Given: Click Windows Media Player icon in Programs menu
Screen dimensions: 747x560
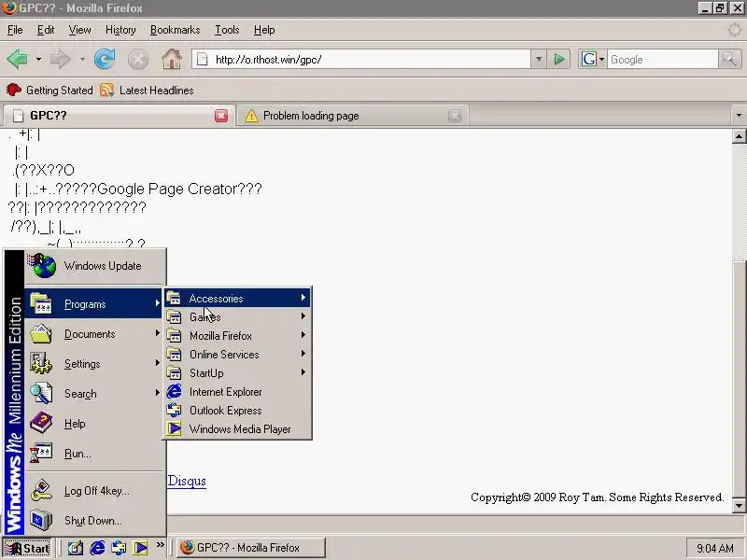Looking at the screenshot, I should pos(174,429).
